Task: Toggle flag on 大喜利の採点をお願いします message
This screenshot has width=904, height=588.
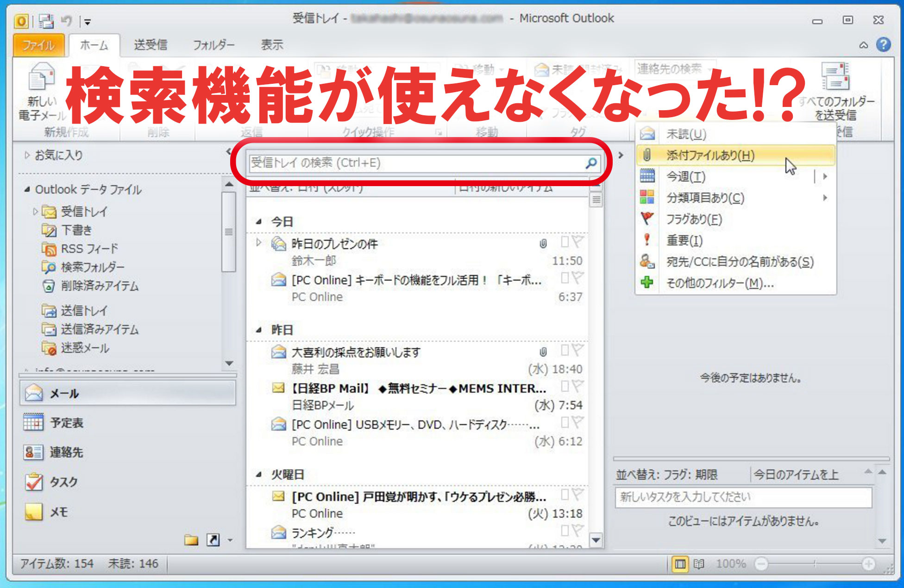Action: pyautogui.click(x=578, y=350)
